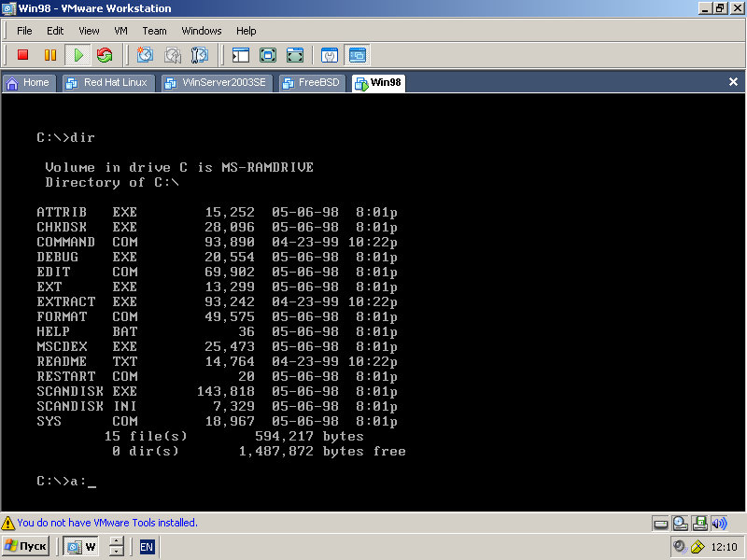Click the '1,487,872 bytes free' text
The image size is (747, 560).
pyautogui.click(x=322, y=452)
